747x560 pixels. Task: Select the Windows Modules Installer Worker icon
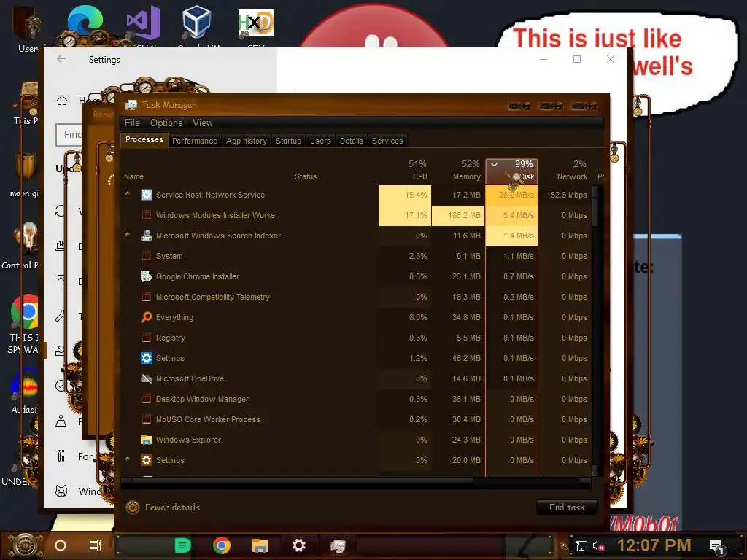[x=146, y=215]
